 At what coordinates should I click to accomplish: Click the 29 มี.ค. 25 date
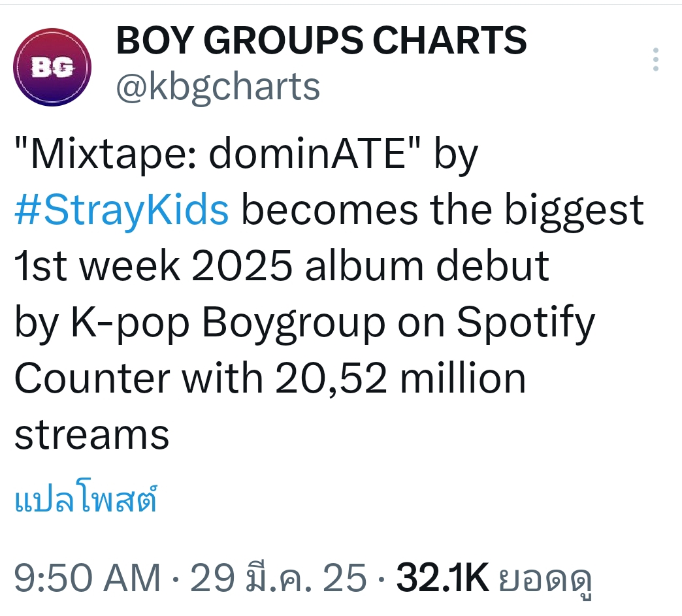(x=278, y=578)
